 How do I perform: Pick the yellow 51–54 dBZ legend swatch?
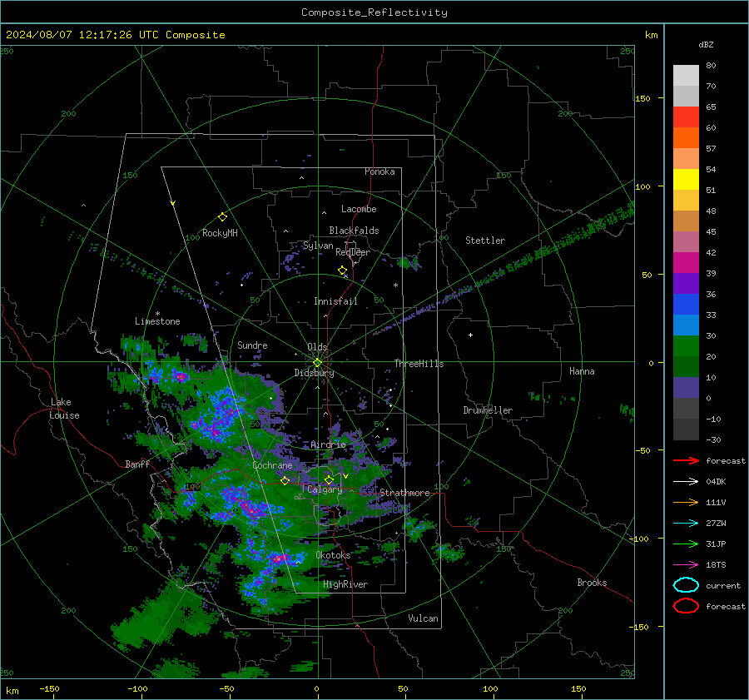pos(686,180)
